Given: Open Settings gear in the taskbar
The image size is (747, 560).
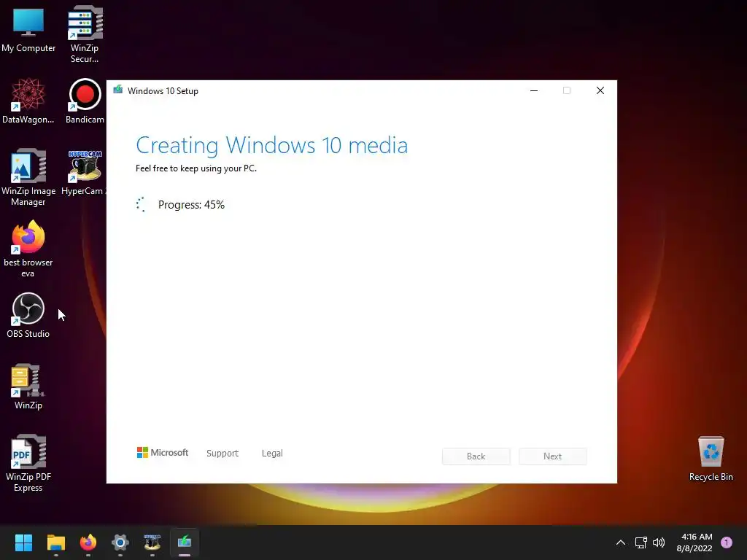Looking at the screenshot, I should click(120, 542).
